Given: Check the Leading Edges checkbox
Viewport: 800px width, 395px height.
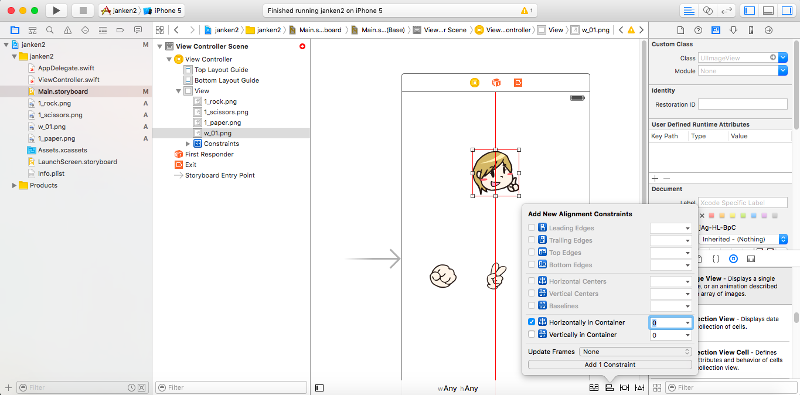Looking at the screenshot, I should [532, 228].
